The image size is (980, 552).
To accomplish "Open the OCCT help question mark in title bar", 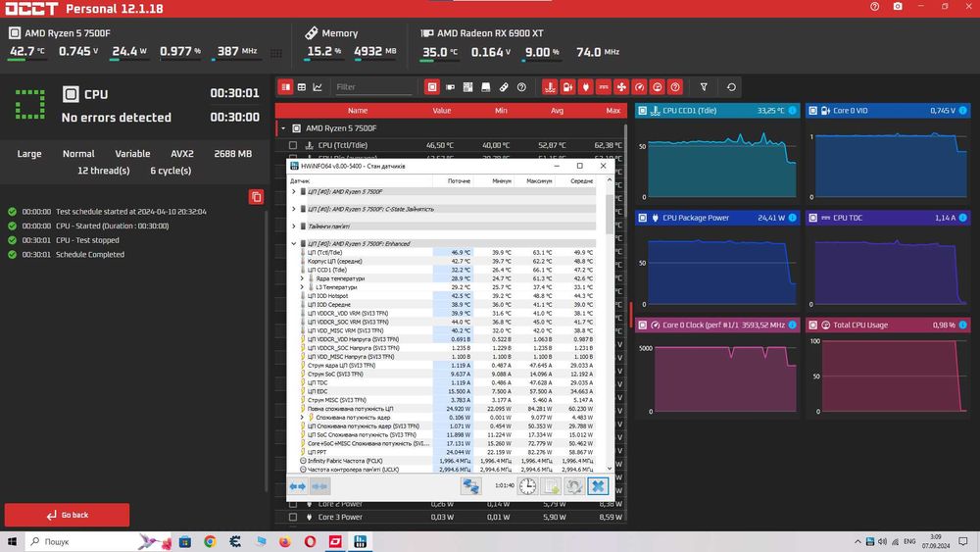I will [x=875, y=6].
